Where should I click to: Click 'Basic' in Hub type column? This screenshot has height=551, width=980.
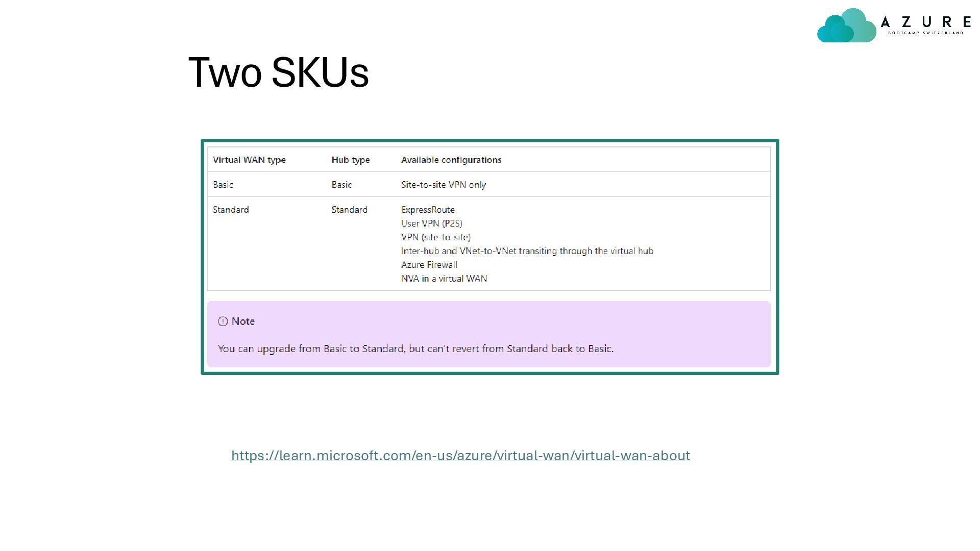point(341,185)
